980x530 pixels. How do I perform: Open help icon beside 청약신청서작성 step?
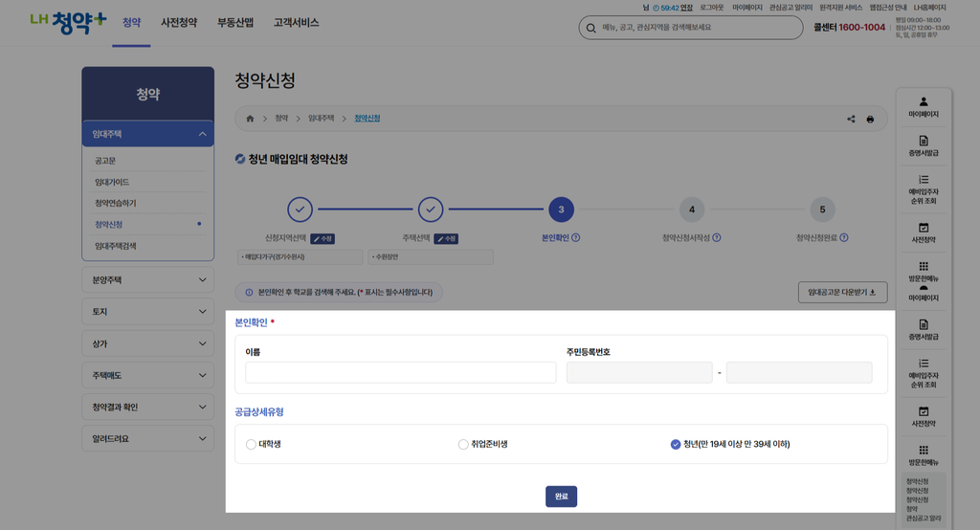[x=717, y=237]
